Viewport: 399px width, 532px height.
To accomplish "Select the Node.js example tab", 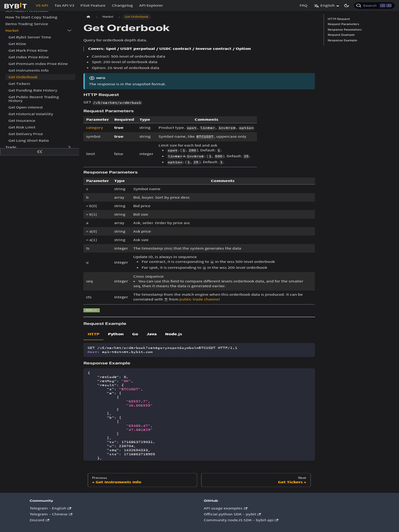I will (x=173, y=334).
